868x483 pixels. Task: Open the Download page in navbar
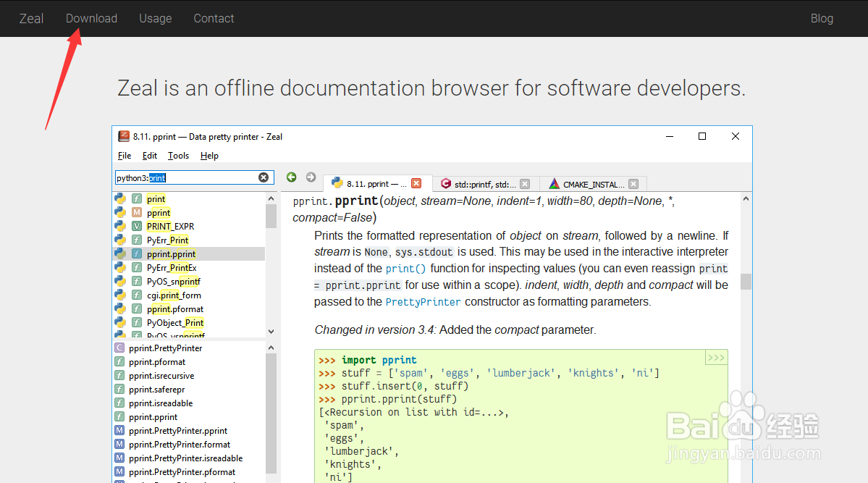(91, 18)
